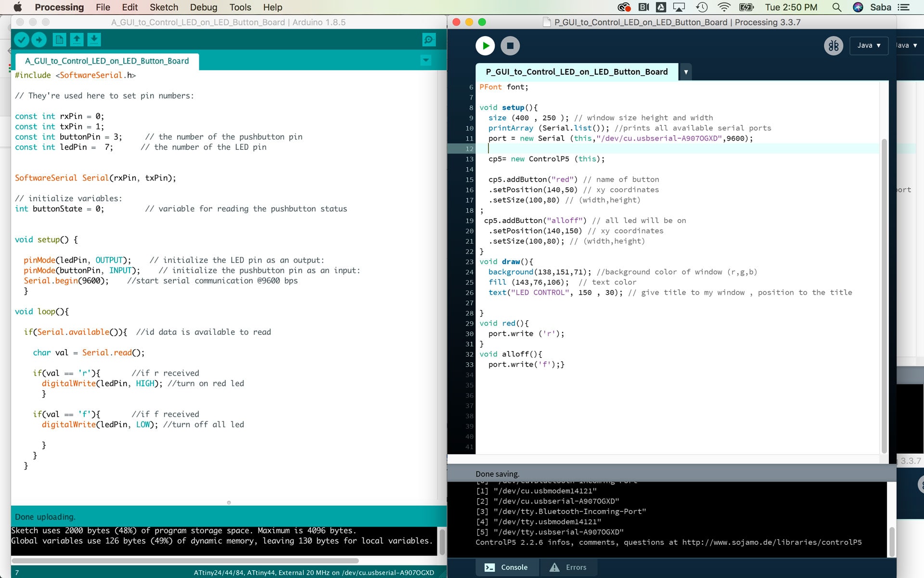Open the Apple menu
Screen dimensions: 924x578
point(17,7)
